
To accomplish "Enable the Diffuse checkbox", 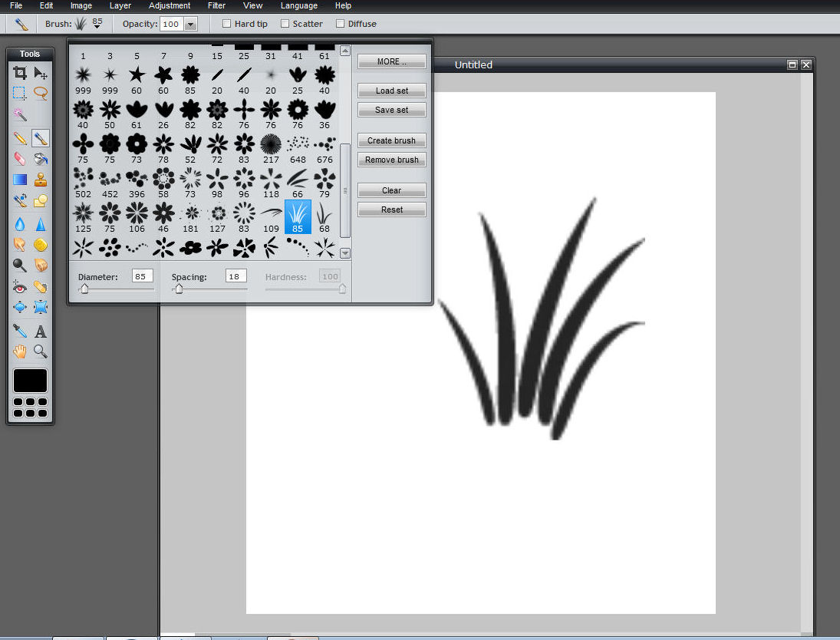I will [x=340, y=24].
